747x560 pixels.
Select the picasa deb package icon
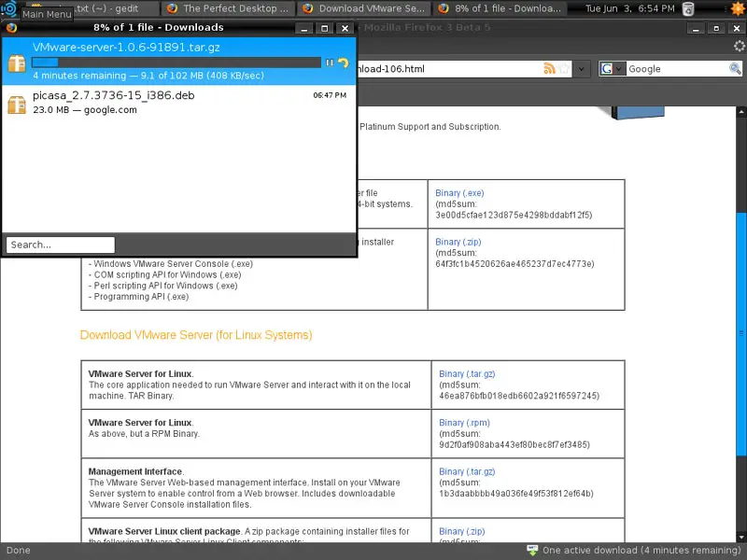pyautogui.click(x=17, y=105)
